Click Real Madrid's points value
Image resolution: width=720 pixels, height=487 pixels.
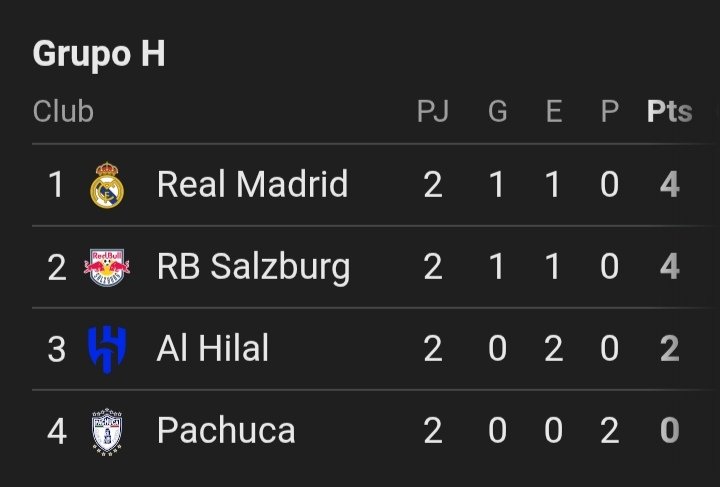pos(669,185)
